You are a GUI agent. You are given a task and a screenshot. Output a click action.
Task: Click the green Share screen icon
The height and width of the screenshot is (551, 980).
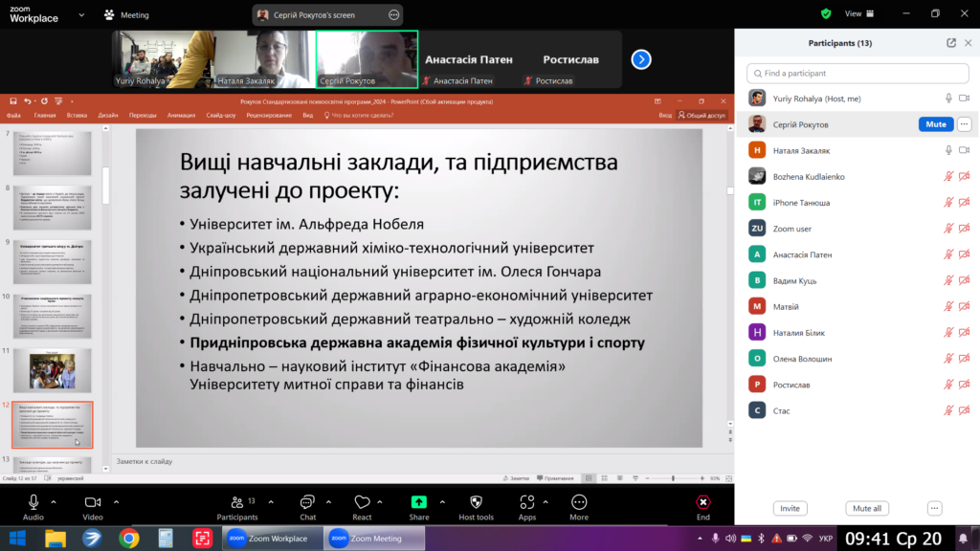pos(419,502)
